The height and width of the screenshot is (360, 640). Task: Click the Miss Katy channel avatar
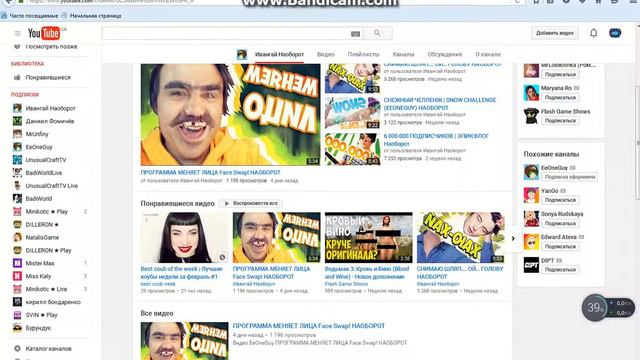[17, 276]
